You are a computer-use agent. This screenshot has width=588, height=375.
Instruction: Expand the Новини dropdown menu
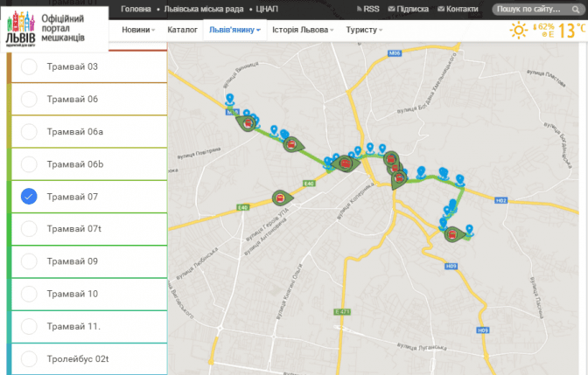(138, 30)
